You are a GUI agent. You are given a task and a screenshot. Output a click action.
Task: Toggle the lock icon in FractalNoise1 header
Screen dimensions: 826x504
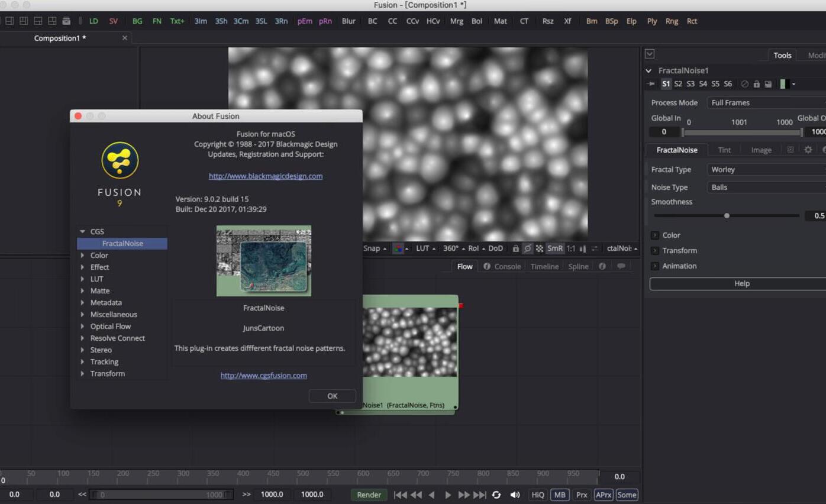tap(757, 84)
